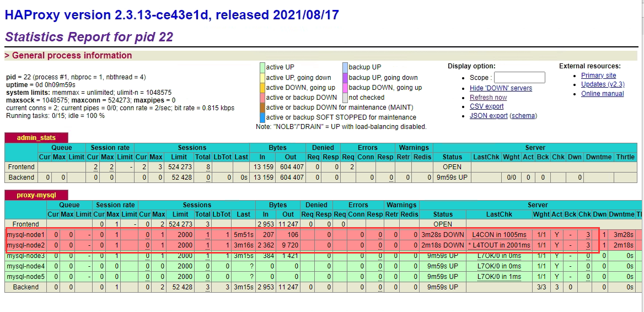Click the admin_stats section label
The image size is (644, 312).
click(36, 137)
